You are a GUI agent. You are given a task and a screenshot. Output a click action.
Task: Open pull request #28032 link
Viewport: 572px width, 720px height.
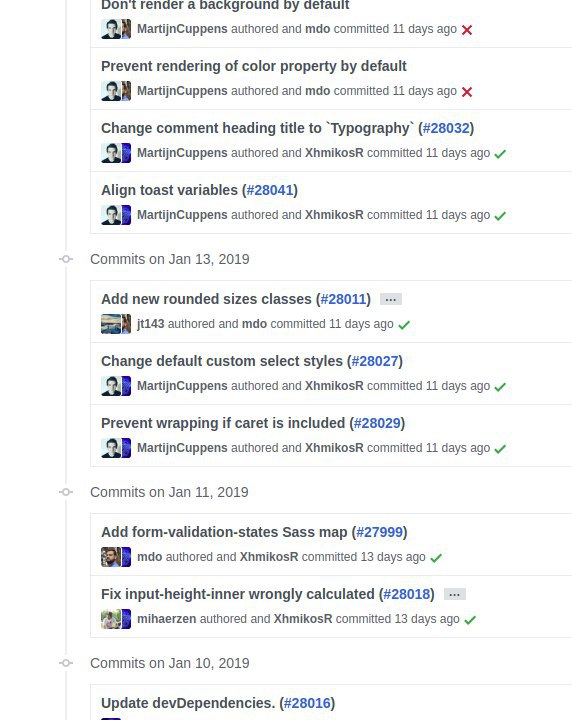click(446, 128)
